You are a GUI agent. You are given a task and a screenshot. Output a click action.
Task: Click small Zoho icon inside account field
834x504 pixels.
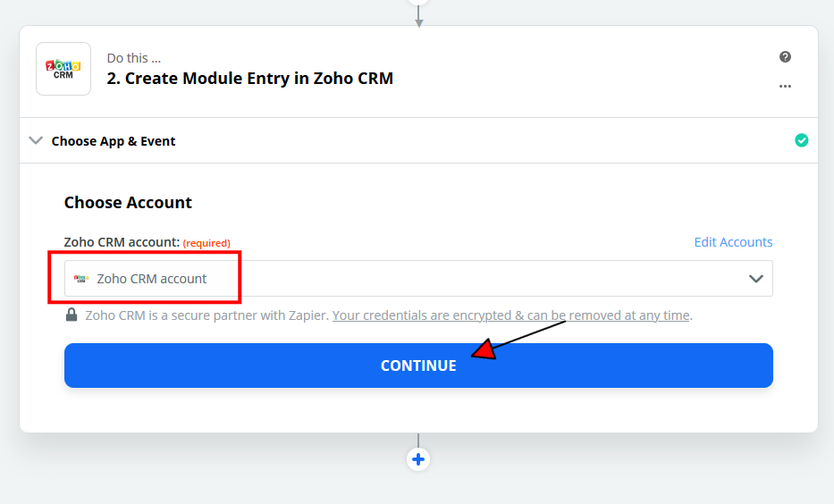click(x=81, y=279)
